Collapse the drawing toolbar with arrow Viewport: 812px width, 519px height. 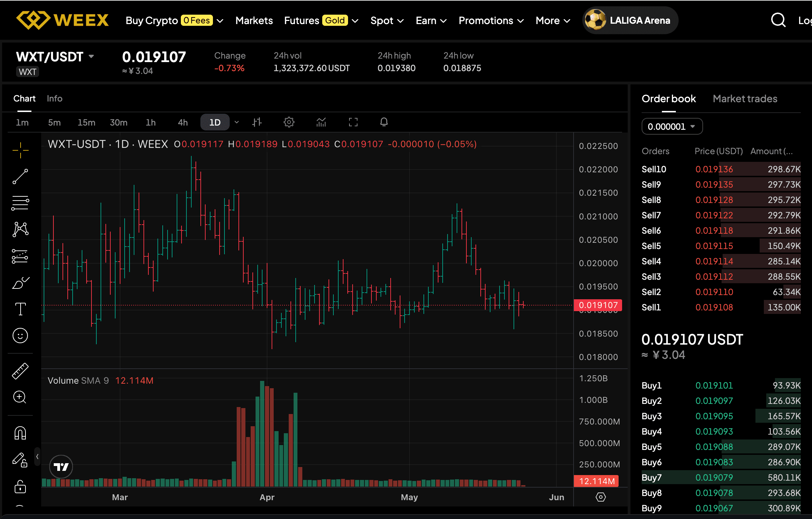click(x=37, y=457)
